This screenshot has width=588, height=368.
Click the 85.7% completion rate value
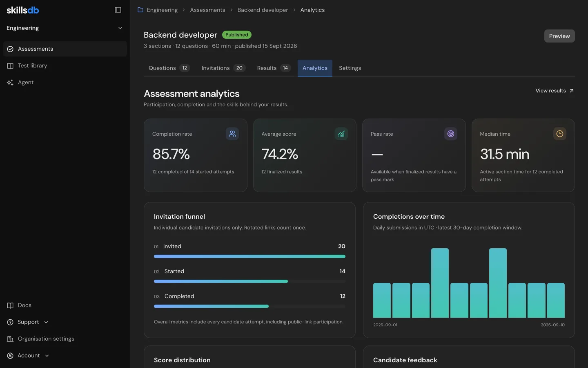point(171,154)
